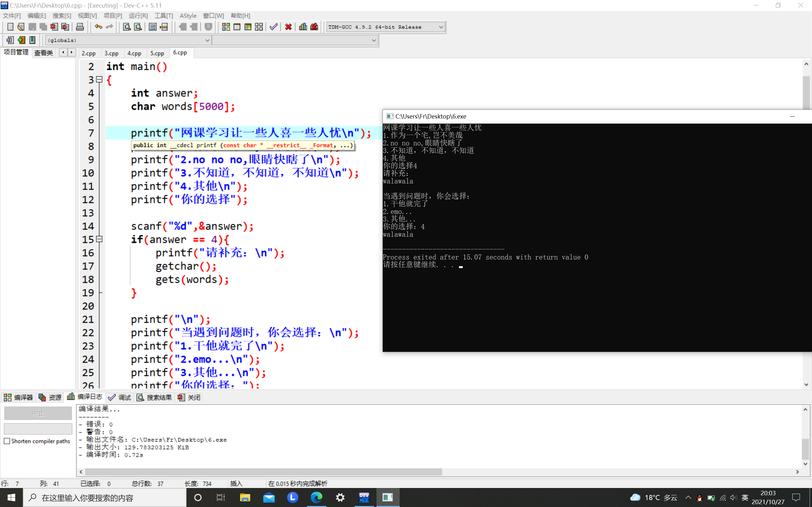The height and width of the screenshot is (507, 812).
Task: Enable Shorten compiler paths checkbox
Action: click(x=7, y=441)
